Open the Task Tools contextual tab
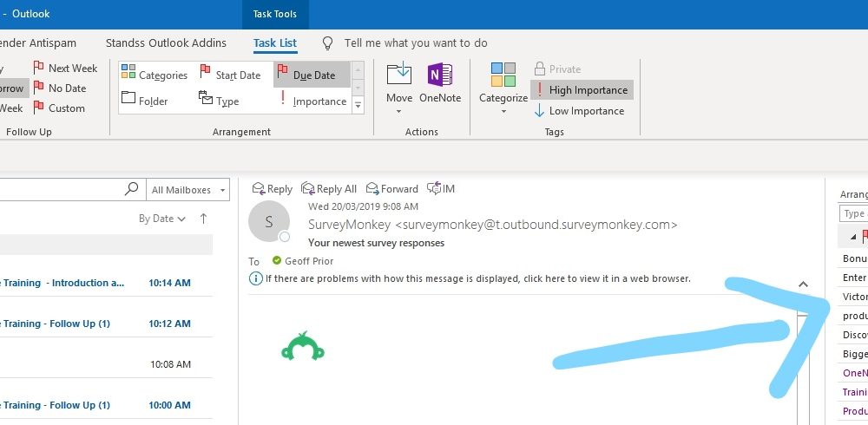Viewport: 868px width, 425px height. pos(275,15)
